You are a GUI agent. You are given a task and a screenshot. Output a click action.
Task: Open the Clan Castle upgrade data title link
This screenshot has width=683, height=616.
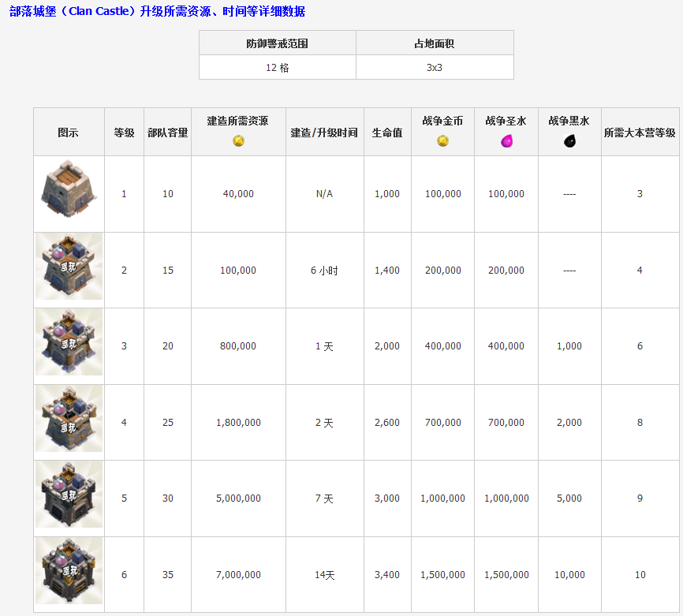coord(157,11)
